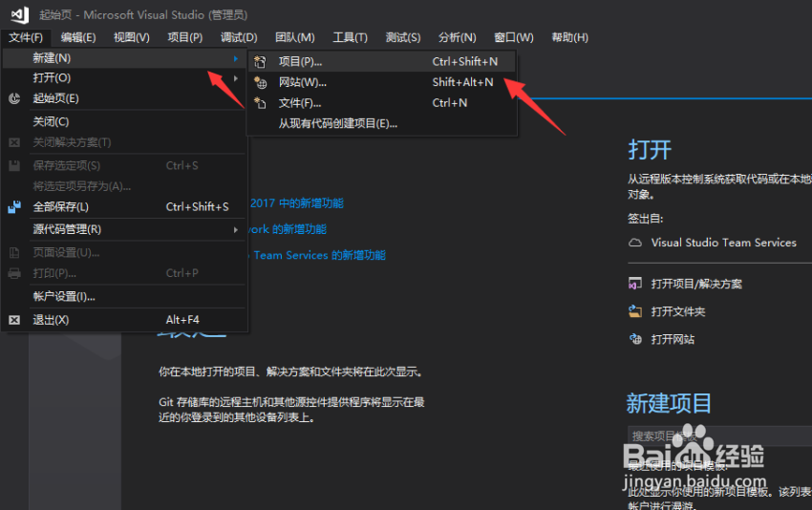
Task: Click the 打开网站 link
Action: 673,340
